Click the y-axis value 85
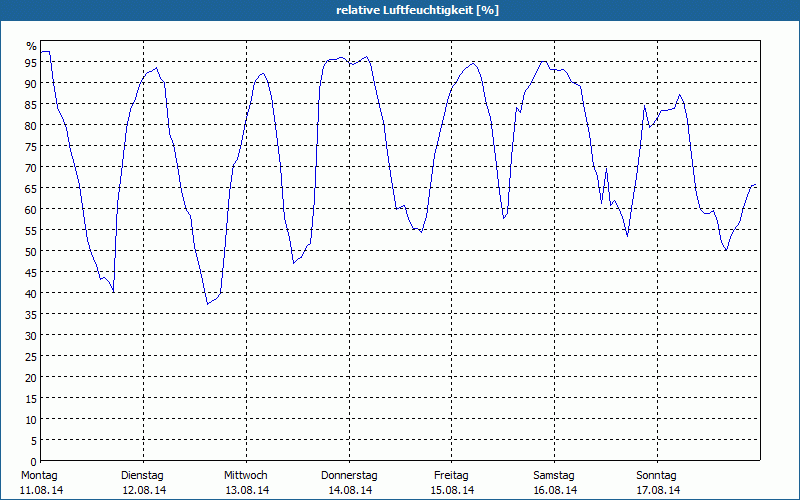Screen dimensions: 800x500 (x=31, y=104)
